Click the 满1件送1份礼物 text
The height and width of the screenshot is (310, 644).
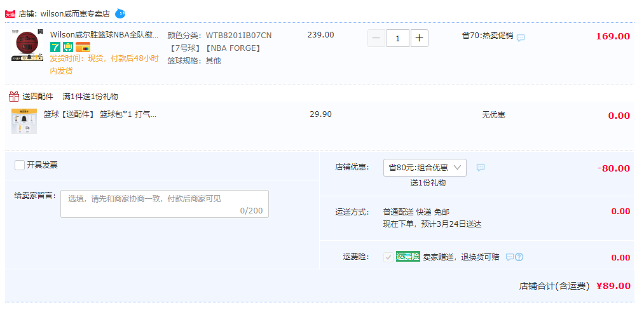[90, 97]
